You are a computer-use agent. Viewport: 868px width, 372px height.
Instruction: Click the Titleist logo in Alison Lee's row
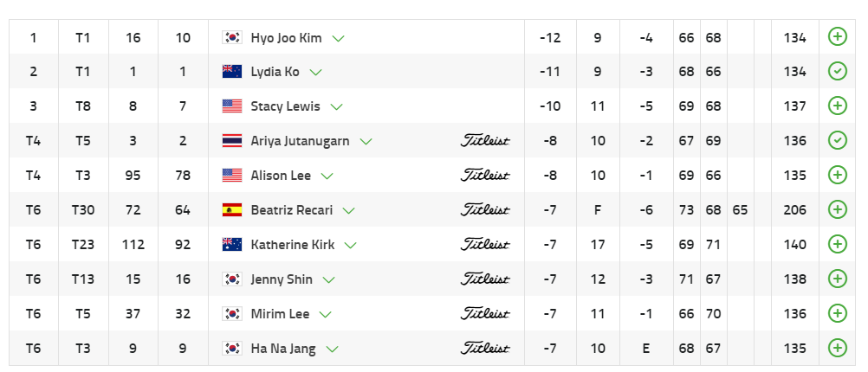[x=484, y=176]
